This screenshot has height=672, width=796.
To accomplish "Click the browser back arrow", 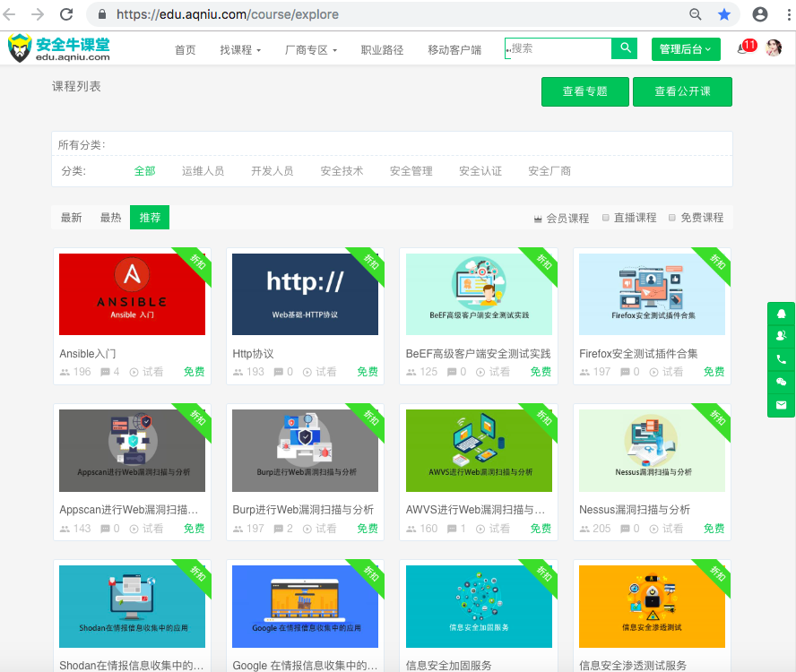I will tap(10, 14).
